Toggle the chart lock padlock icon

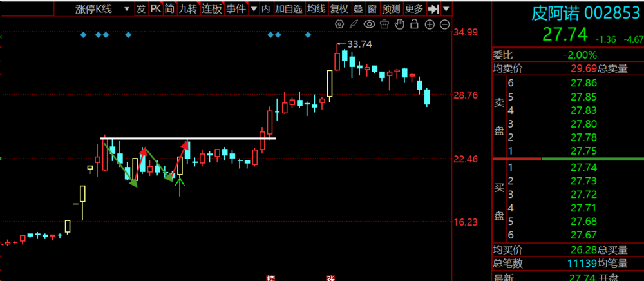415,24
